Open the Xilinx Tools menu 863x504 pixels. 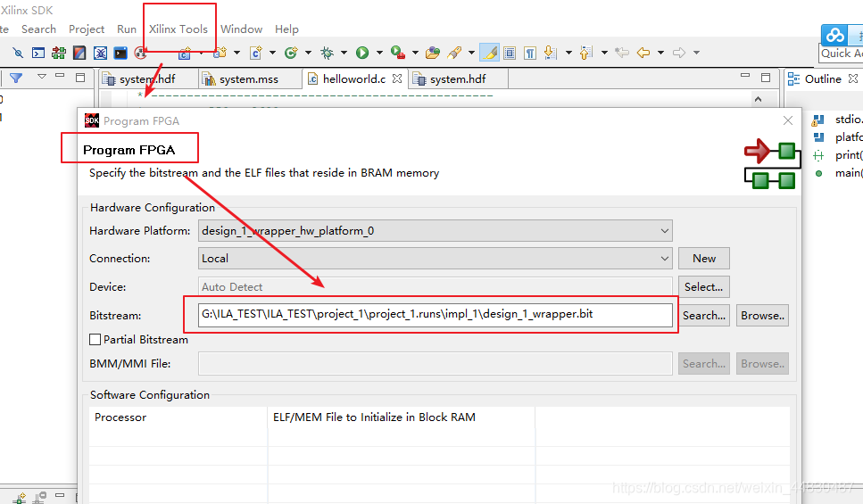178,29
